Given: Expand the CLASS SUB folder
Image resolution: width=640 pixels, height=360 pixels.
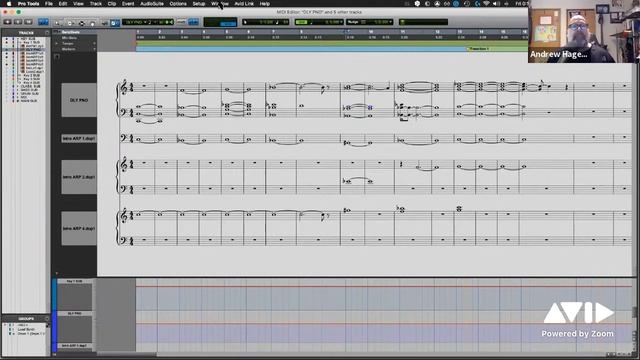Looking at the screenshot, I should [x=18, y=87].
